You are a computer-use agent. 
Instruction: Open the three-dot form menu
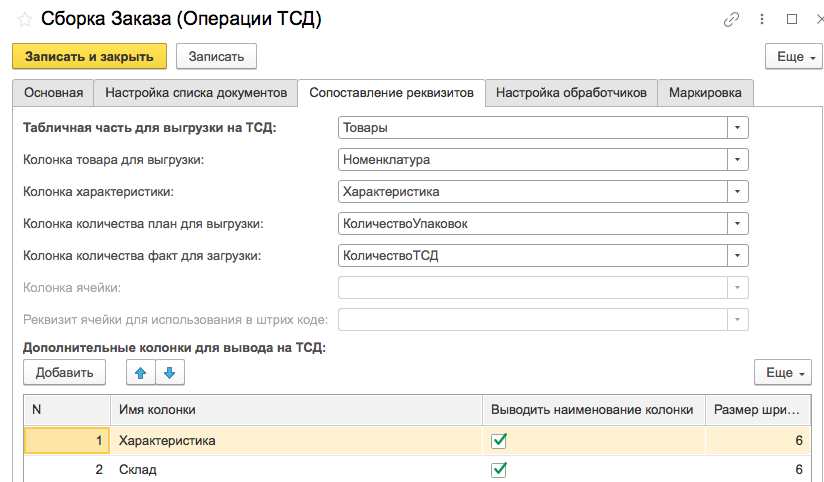pyautogui.click(x=762, y=19)
